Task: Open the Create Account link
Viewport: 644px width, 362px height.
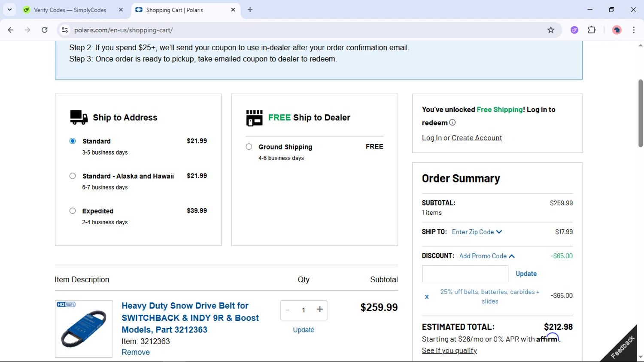Action: pos(477,138)
